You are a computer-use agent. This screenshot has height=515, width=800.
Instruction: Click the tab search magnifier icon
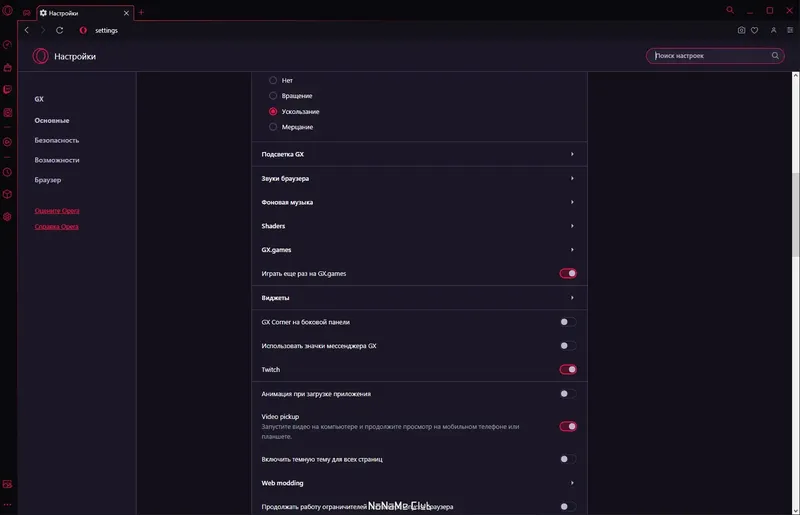tap(730, 10)
